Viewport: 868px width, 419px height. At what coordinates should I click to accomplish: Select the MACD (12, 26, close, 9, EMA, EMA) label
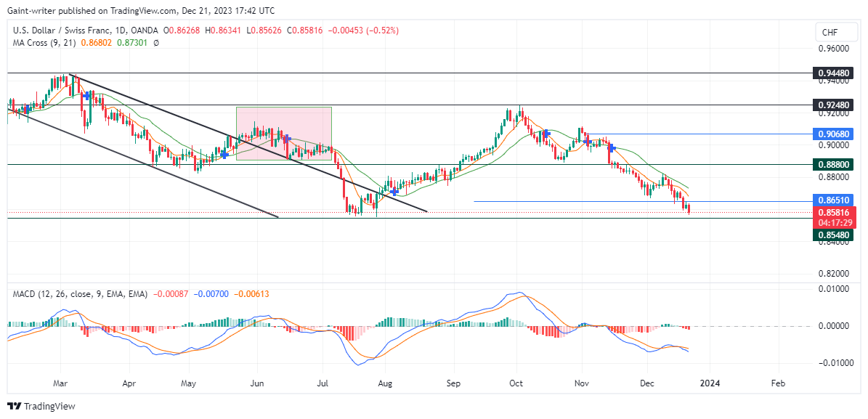coord(80,295)
